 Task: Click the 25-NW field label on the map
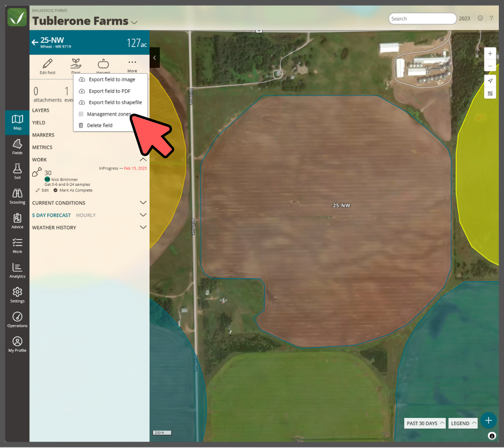(341, 205)
